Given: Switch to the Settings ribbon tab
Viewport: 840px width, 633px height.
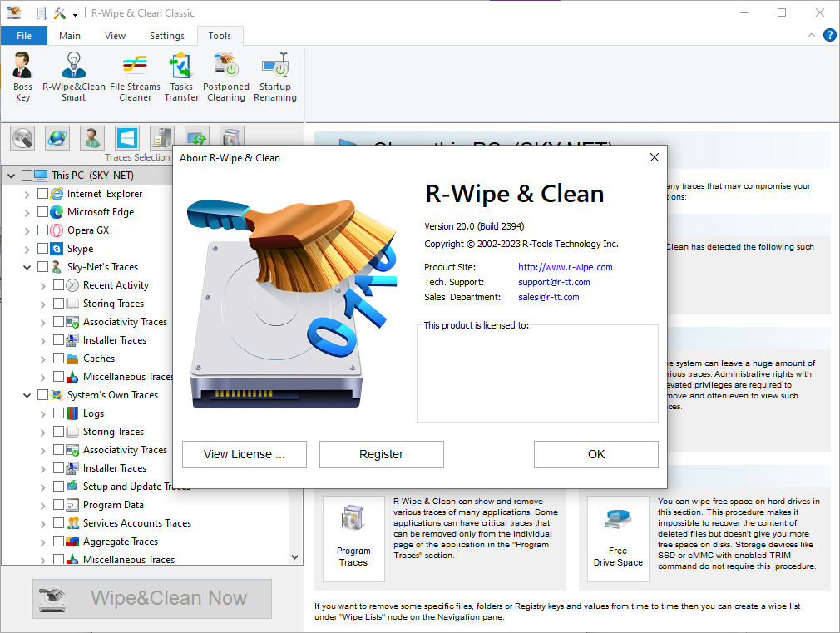Looking at the screenshot, I should (x=166, y=36).
